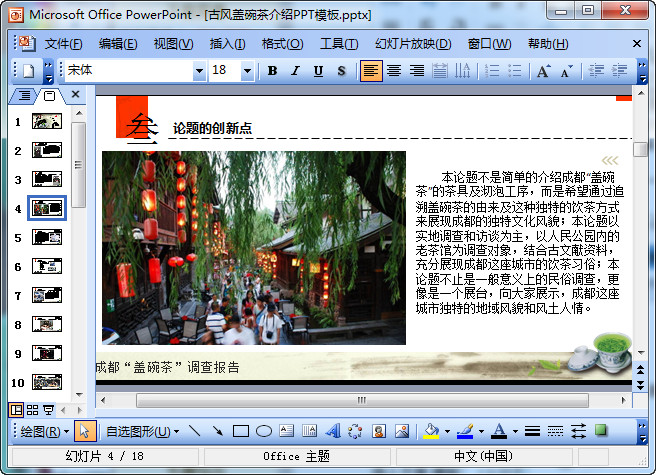Open the 编辑(E) menu
Image resolution: width=656 pixels, height=475 pixels.
click(x=118, y=44)
